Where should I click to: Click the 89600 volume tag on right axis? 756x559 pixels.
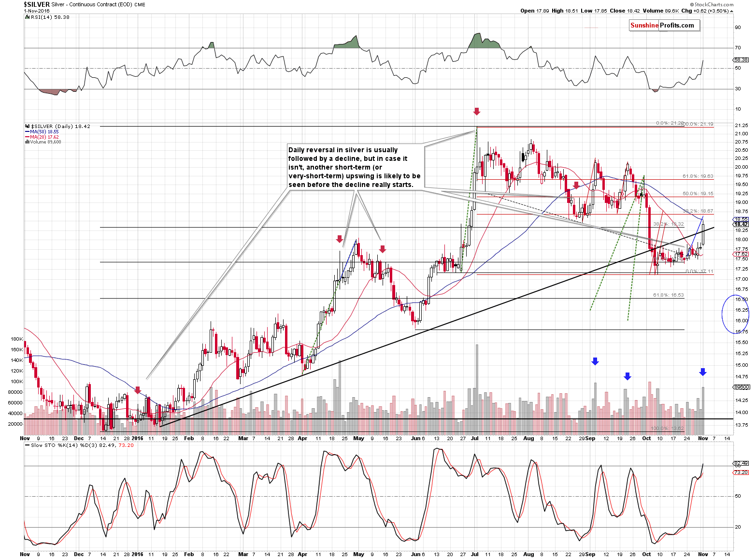coord(741,387)
